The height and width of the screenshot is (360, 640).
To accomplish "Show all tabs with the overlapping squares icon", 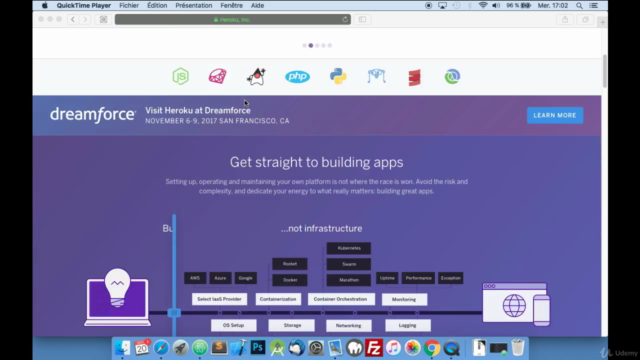I will point(585,19).
